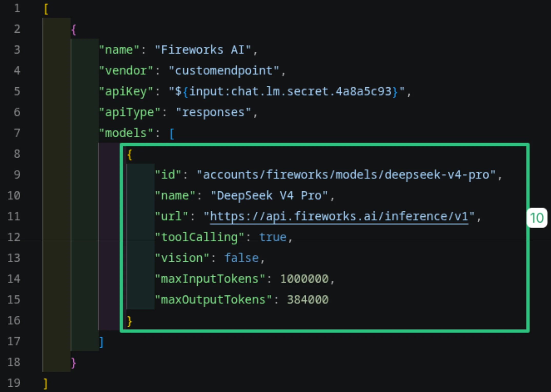The height and width of the screenshot is (392, 551).
Task: Click line number 14 in the gutter
Action: coord(14,279)
